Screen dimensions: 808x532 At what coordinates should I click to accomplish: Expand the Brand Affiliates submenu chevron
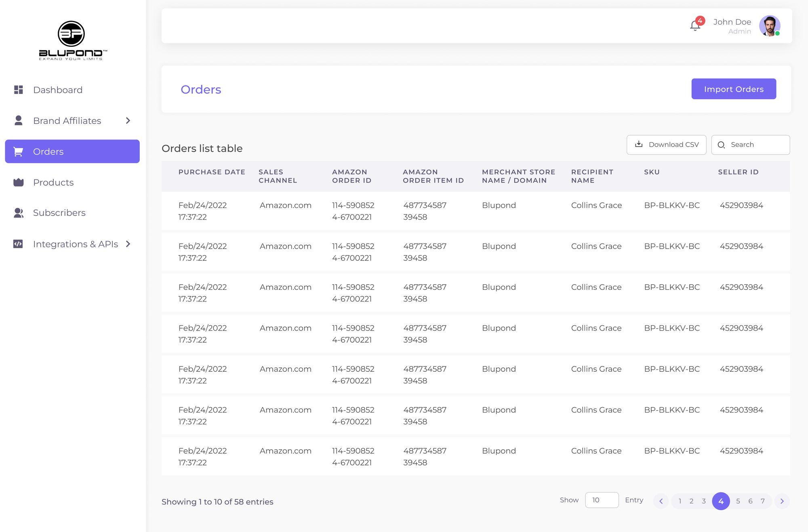(x=128, y=121)
